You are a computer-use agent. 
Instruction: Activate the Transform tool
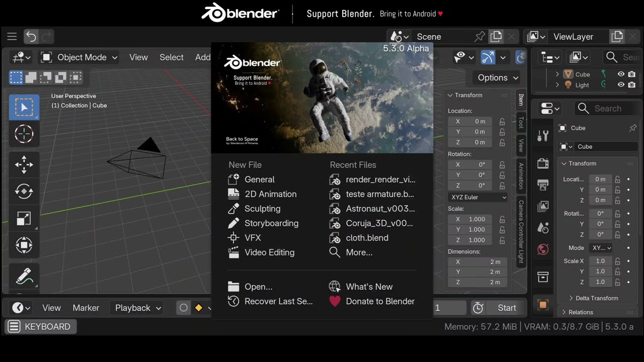click(24, 245)
